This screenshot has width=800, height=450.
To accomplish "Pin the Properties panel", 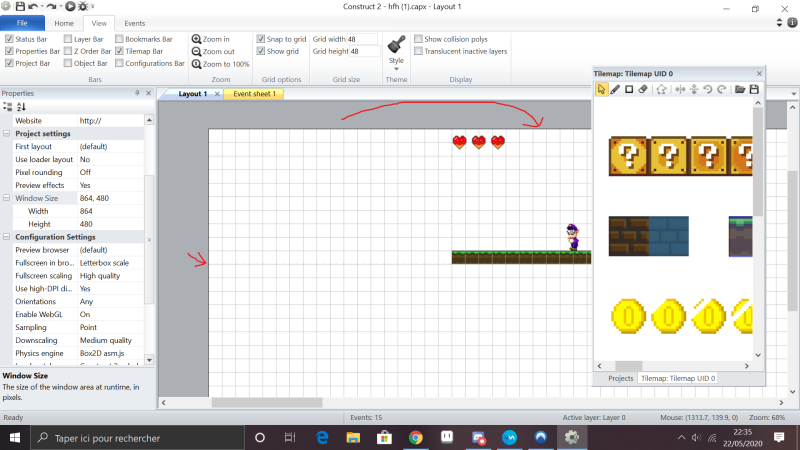I will click(x=137, y=93).
